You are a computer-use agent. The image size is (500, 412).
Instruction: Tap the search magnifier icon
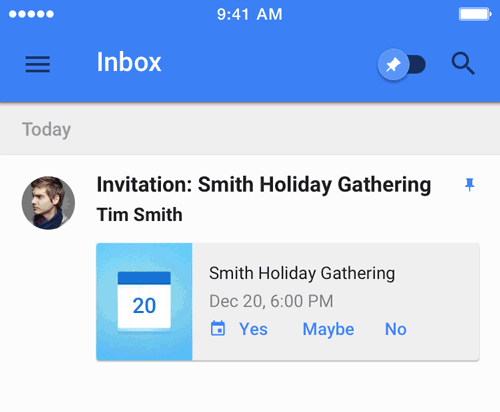[463, 63]
